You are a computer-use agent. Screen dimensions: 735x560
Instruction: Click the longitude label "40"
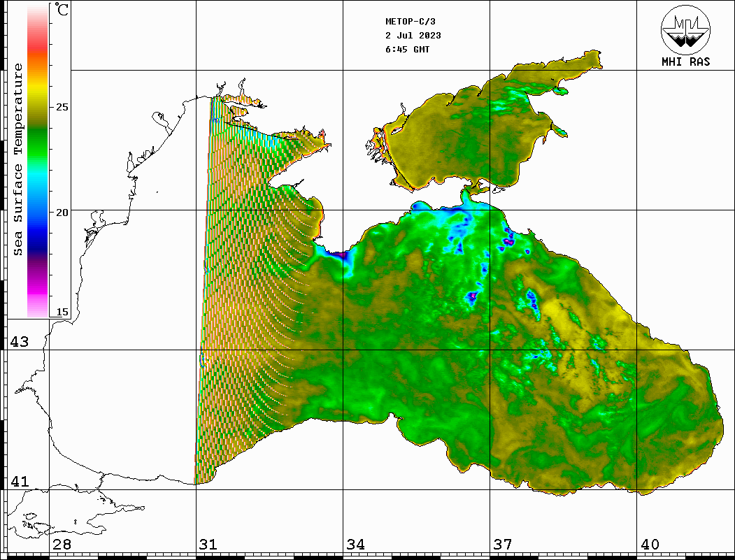click(650, 545)
